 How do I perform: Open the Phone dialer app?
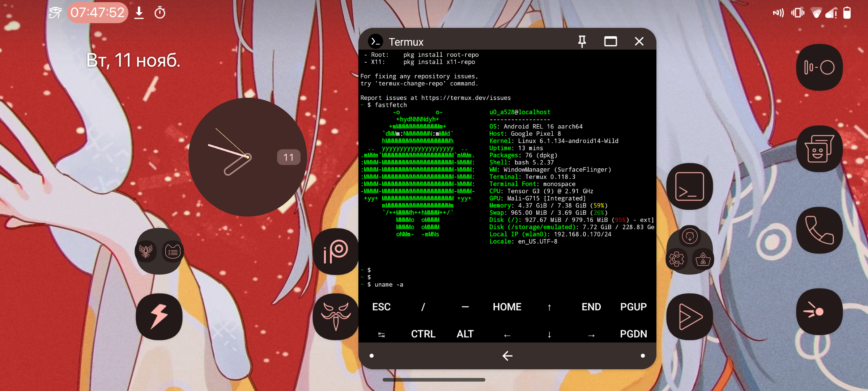(819, 230)
